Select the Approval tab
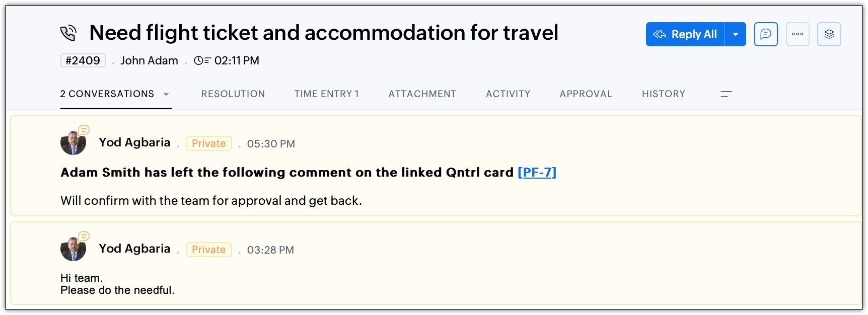 click(586, 94)
